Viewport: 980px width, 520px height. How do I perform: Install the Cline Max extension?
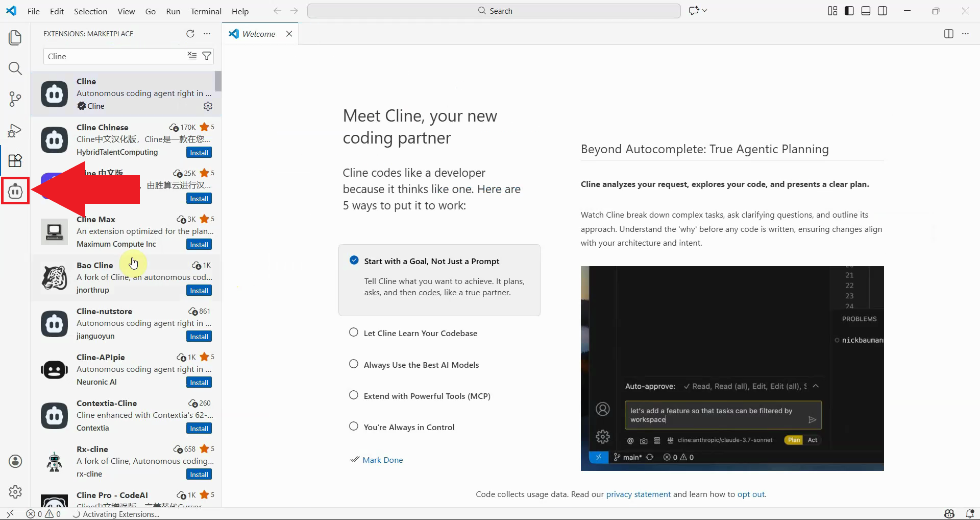pyautogui.click(x=199, y=245)
